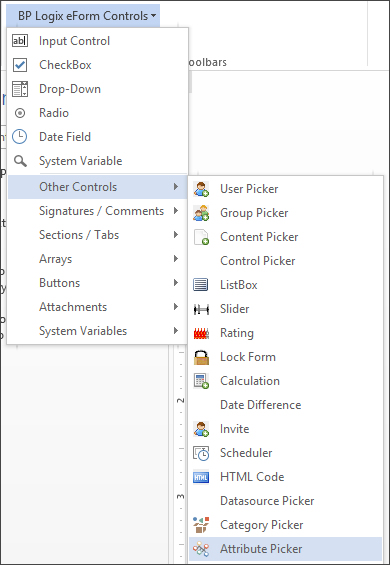390x565 pixels.
Task: Click the User Picker person icon
Action: click(x=201, y=189)
